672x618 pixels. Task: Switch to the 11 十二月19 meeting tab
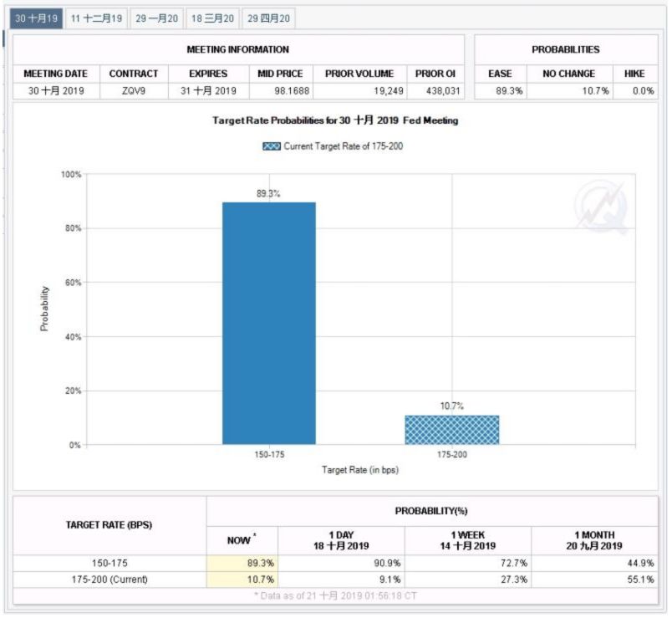(96, 18)
